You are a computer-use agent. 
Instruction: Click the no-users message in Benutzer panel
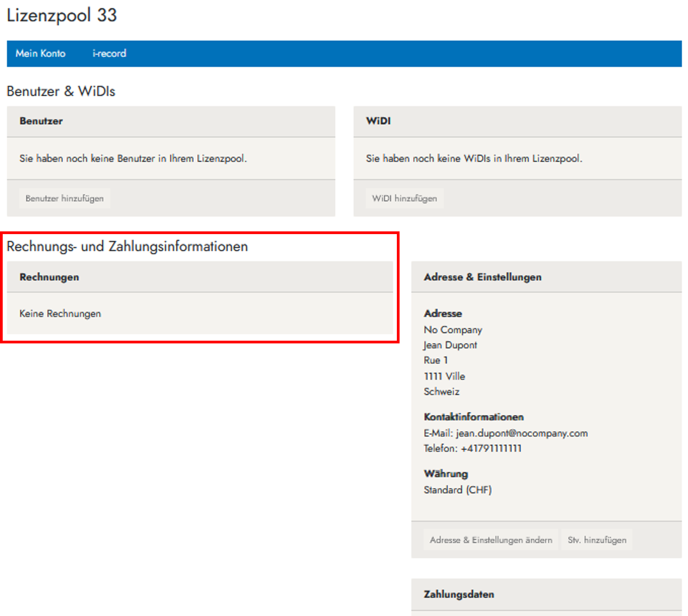click(133, 158)
